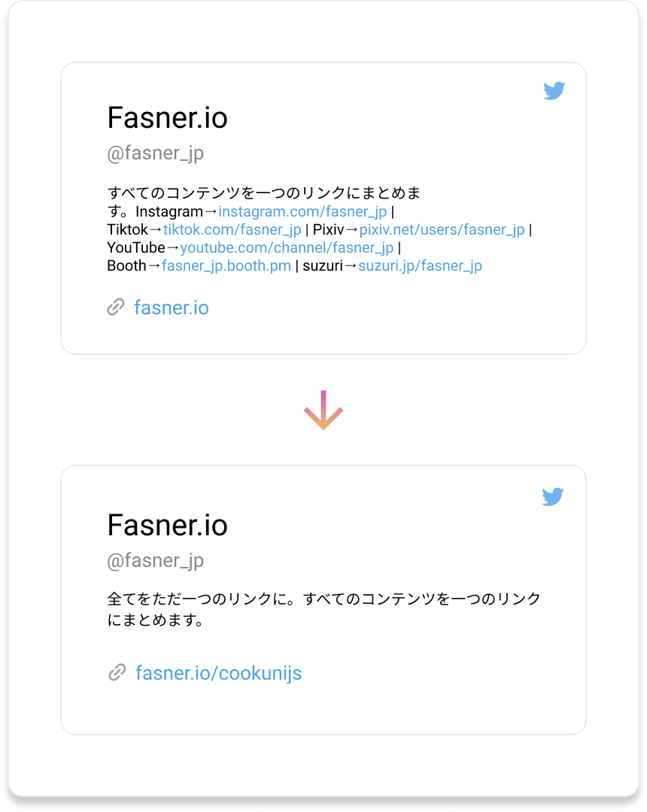The height and width of the screenshot is (812, 647).
Task: Click the Twitter bird icon in bottom card
Action: [x=553, y=497]
